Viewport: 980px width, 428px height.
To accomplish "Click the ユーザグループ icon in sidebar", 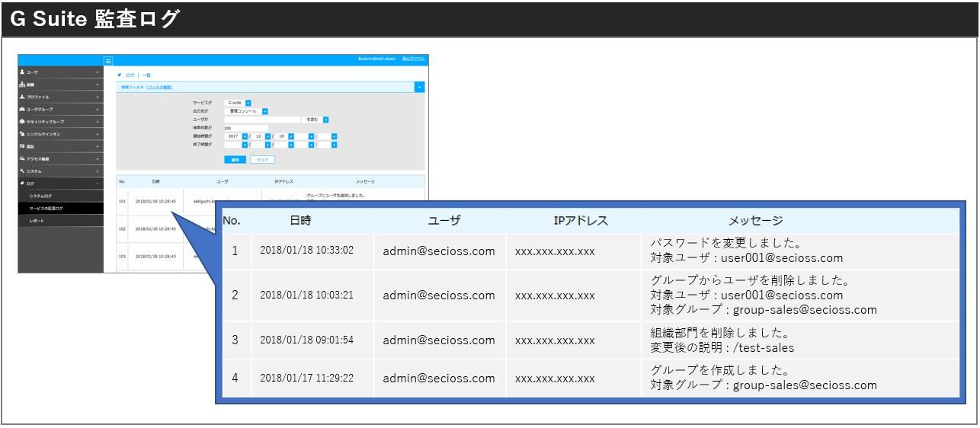I will click(x=22, y=109).
